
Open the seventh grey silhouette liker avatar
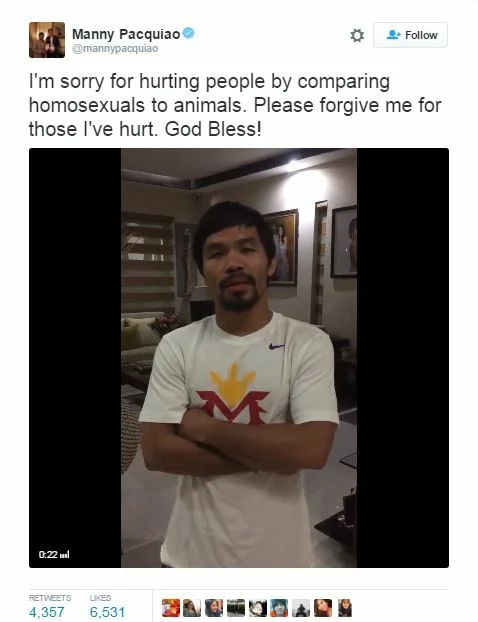click(x=301, y=608)
